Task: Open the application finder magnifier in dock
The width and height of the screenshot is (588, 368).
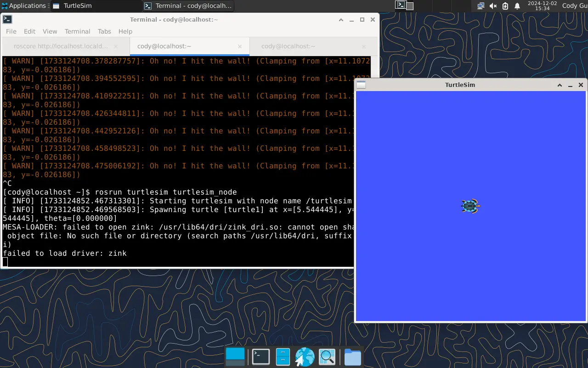Action: (x=327, y=357)
